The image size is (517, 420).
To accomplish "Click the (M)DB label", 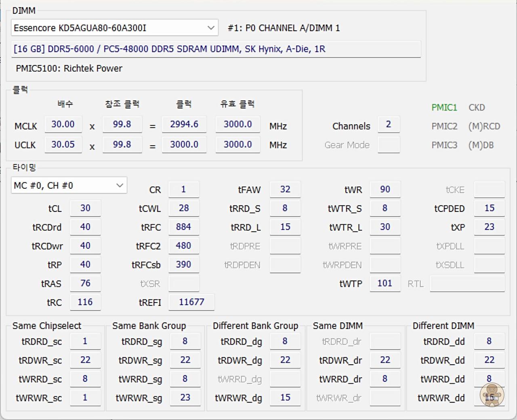I will pos(481,145).
